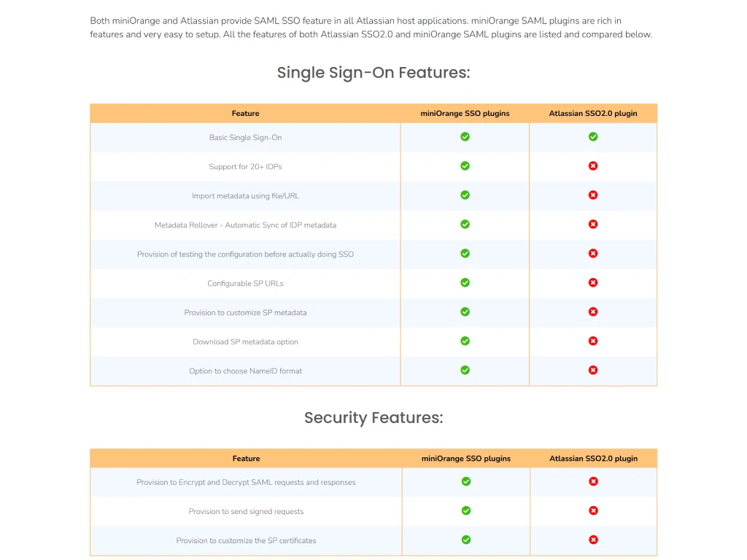Click the Security Features heading

click(373, 418)
